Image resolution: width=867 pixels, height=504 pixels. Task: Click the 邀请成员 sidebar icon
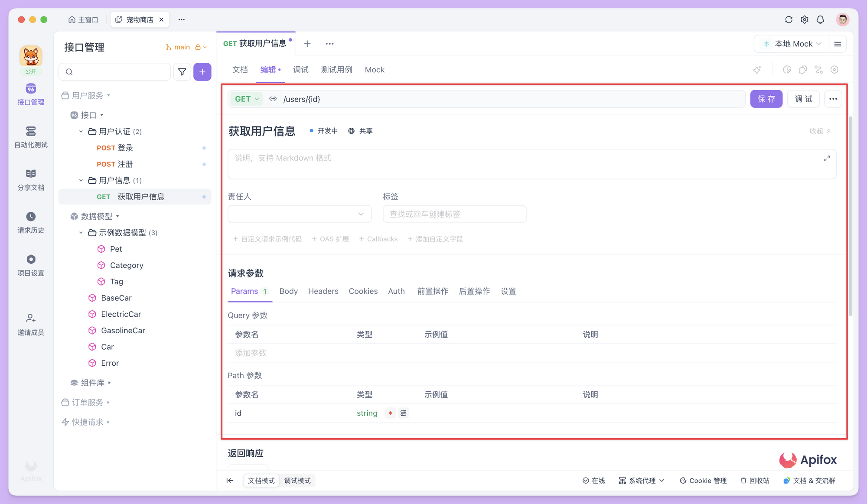30,324
